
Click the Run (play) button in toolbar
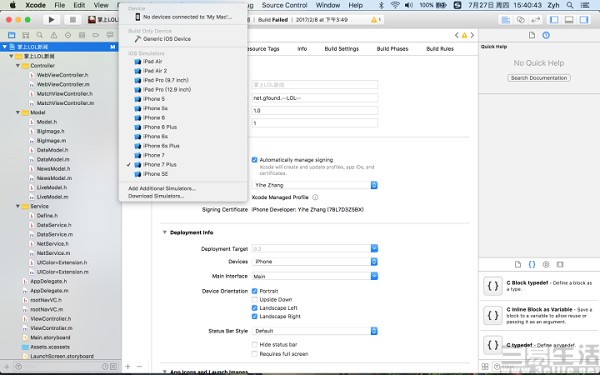coord(51,20)
